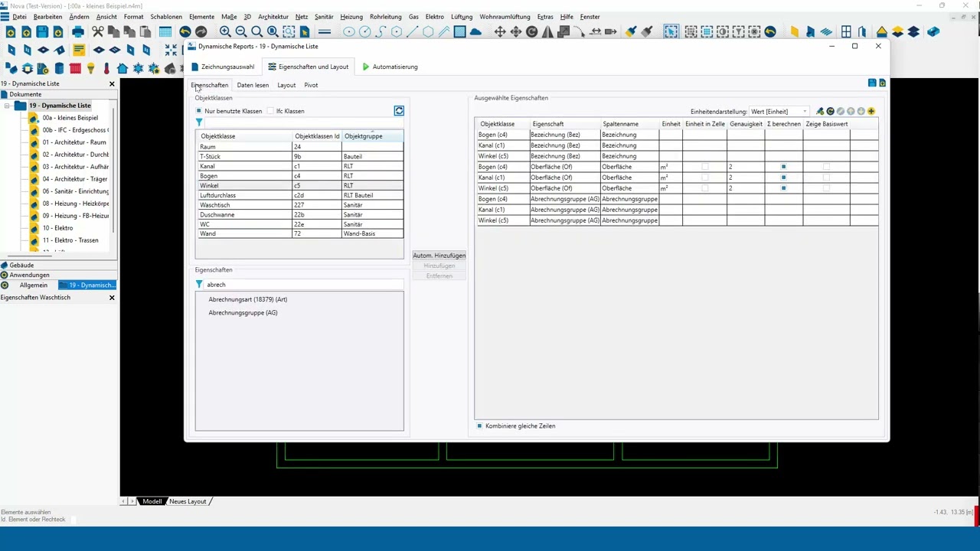Refresh the Objektklassen list
This screenshot has height=551, width=980.
click(x=399, y=111)
